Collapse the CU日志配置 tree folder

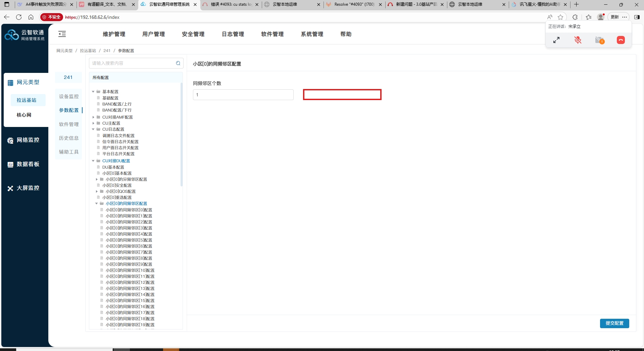pos(93,129)
